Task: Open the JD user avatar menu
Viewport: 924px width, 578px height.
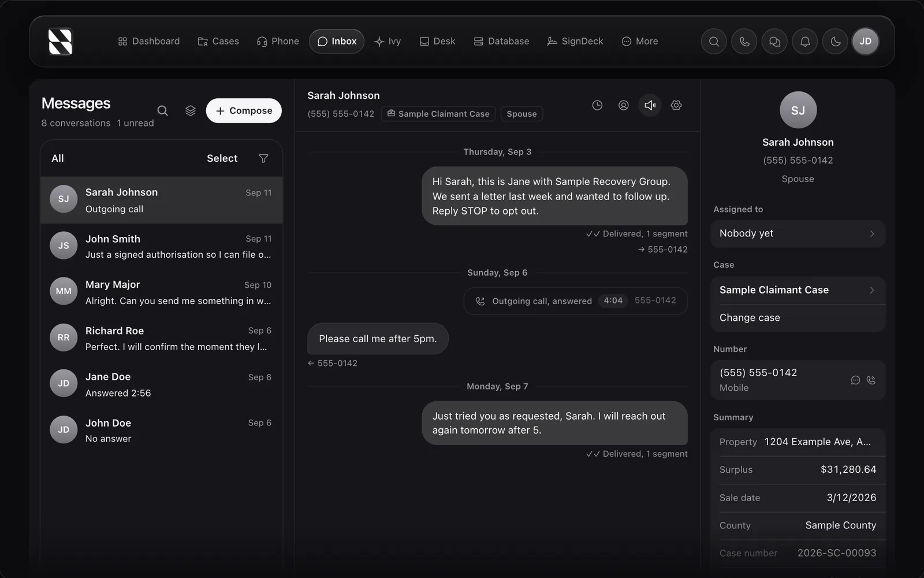Action: [x=865, y=42]
